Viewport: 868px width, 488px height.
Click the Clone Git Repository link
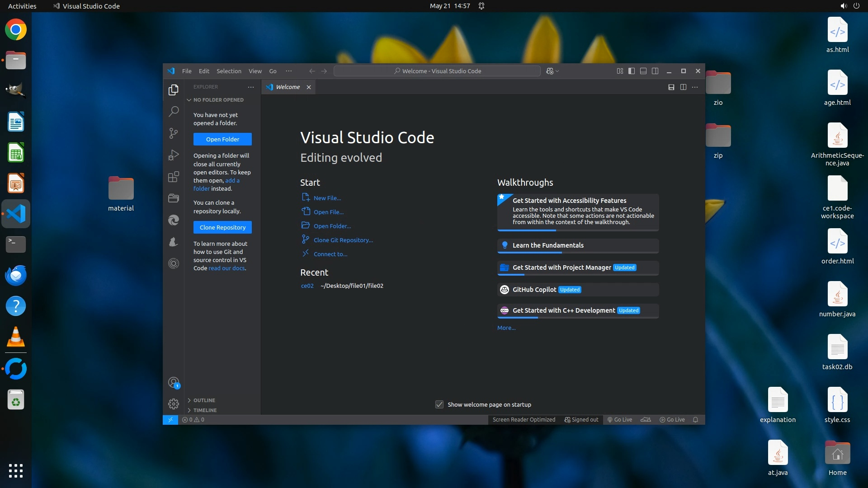pyautogui.click(x=343, y=240)
